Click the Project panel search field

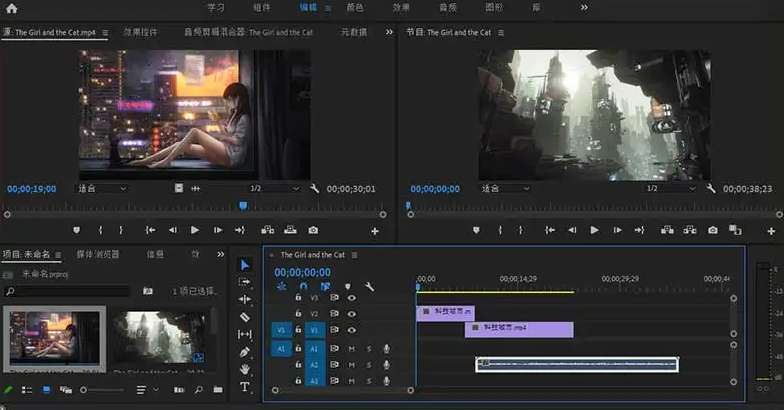pos(66,291)
